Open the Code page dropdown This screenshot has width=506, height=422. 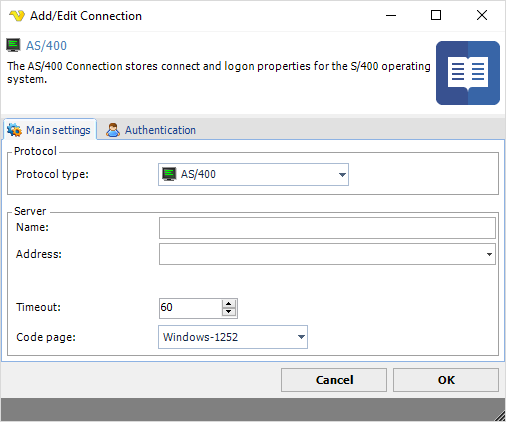coord(233,337)
